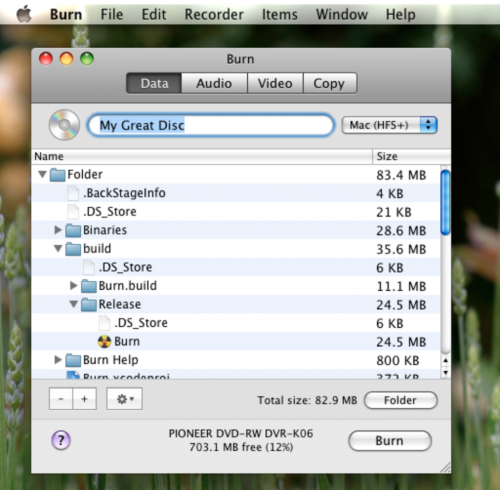
Task: Expand the Burn.build folder
Action: click(x=74, y=285)
